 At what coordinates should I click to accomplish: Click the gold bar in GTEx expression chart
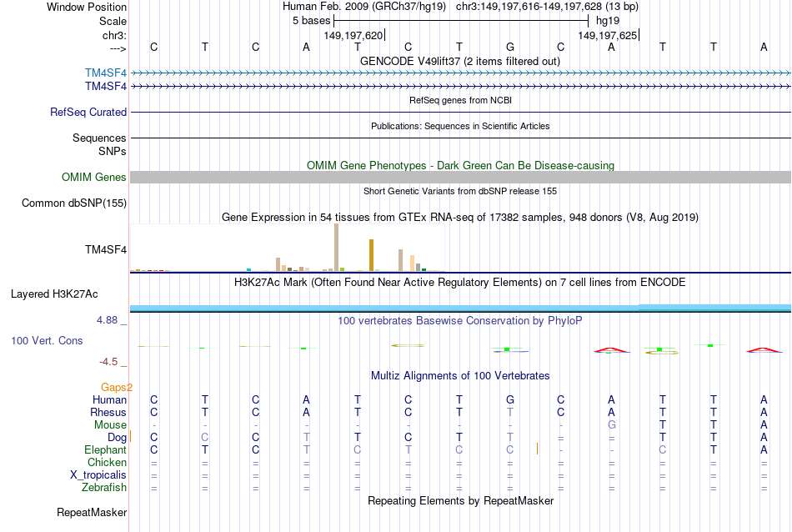point(371,256)
